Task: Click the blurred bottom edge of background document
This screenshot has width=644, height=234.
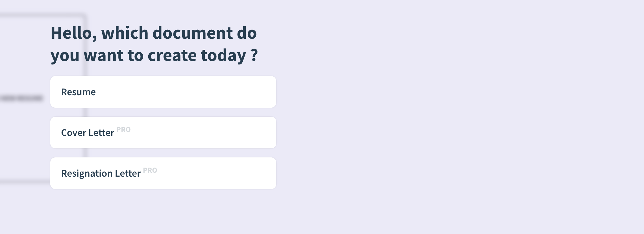Action: click(x=25, y=181)
